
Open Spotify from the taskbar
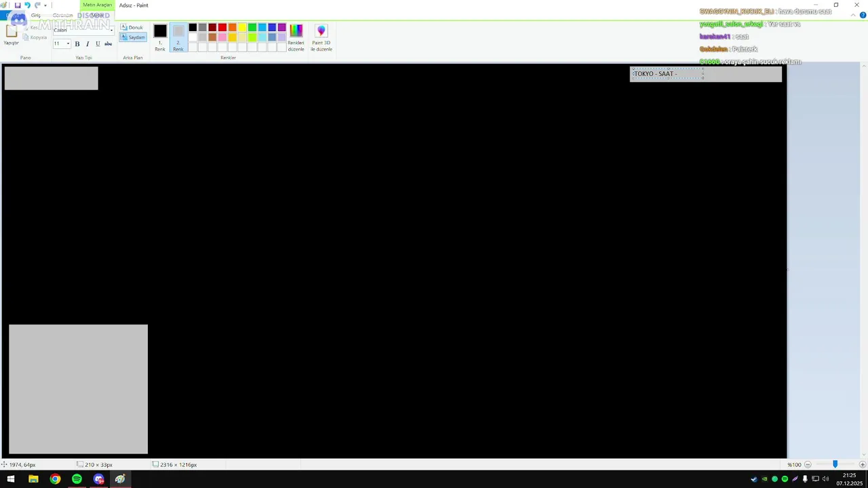coord(77,479)
